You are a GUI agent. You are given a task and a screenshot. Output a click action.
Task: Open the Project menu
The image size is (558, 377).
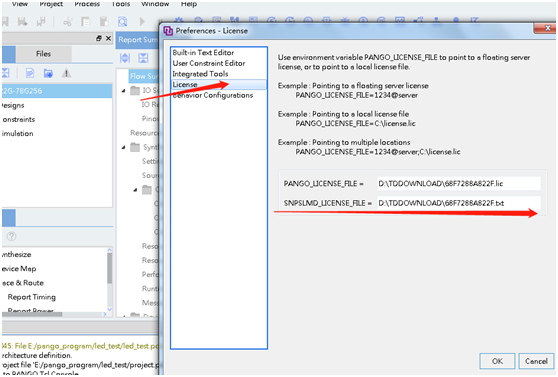[51, 4]
